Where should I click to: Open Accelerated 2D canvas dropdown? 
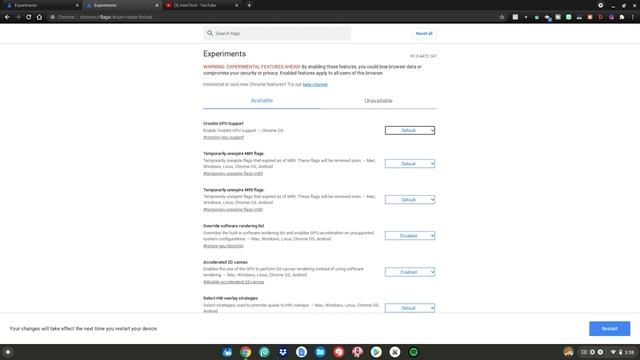410,272
